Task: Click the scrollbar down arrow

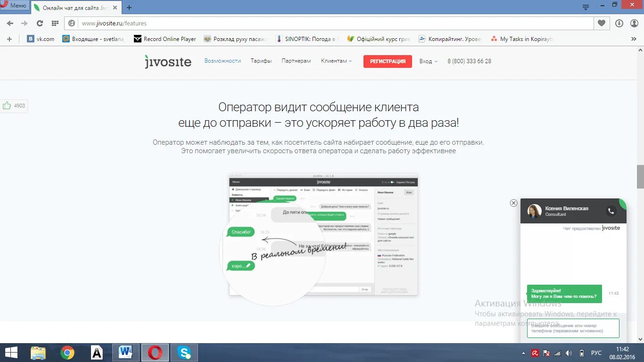Action: [x=640, y=339]
